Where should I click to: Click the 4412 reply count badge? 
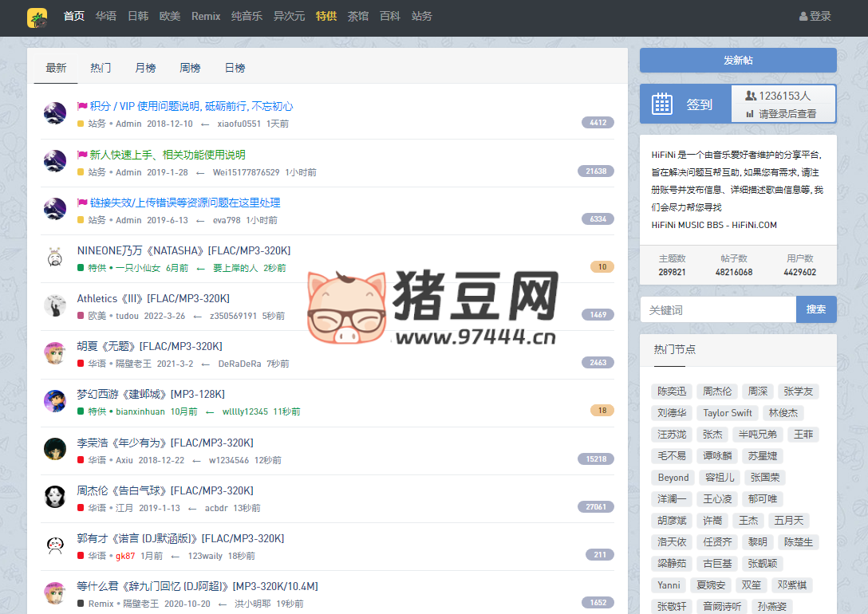click(598, 122)
